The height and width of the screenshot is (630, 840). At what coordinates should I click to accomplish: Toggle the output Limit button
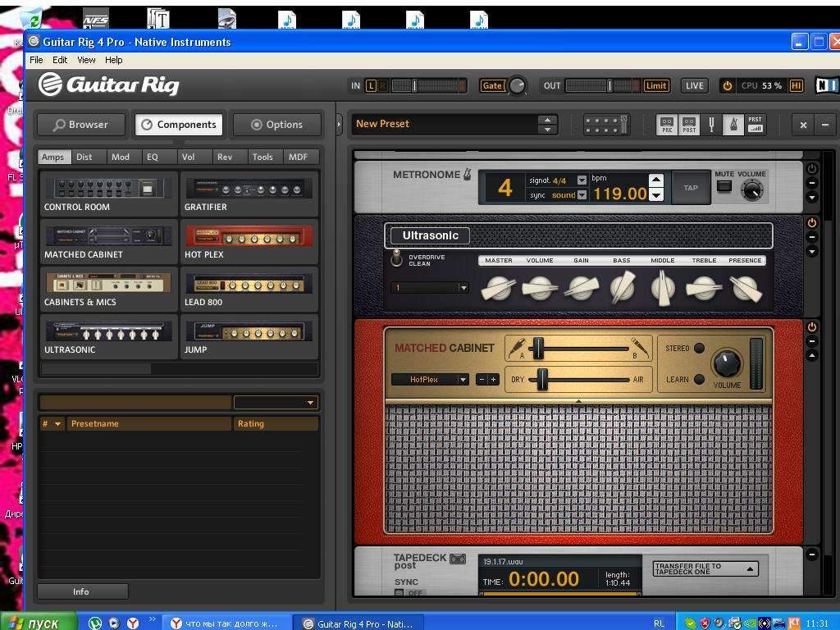(x=656, y=85)
